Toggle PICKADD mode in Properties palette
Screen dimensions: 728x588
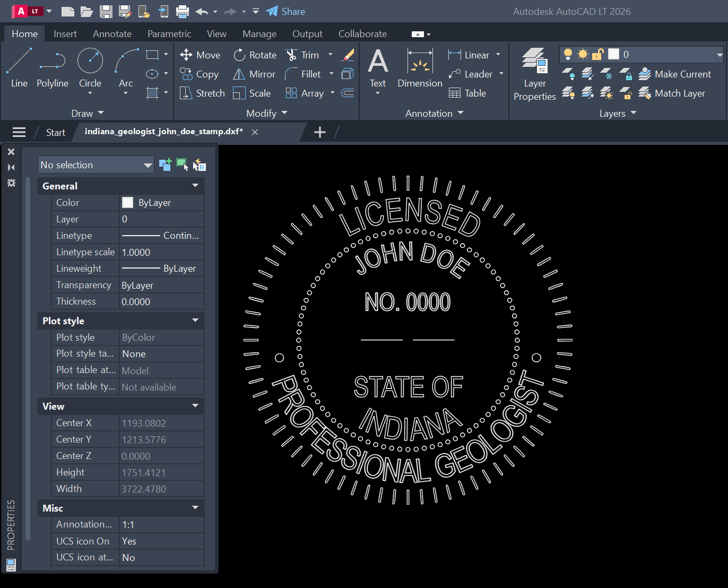click(x=165, y=165)
